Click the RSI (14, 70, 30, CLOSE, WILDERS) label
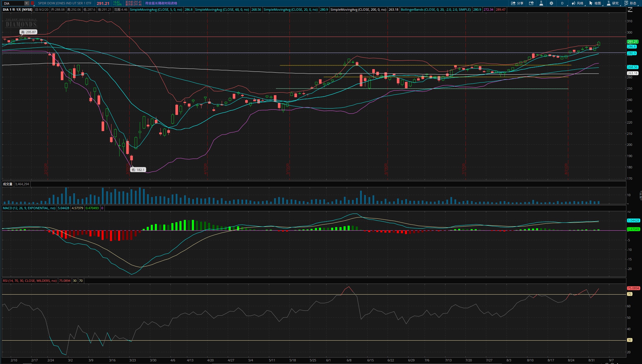This screenshot has width=642, height=364. (30, 281)
